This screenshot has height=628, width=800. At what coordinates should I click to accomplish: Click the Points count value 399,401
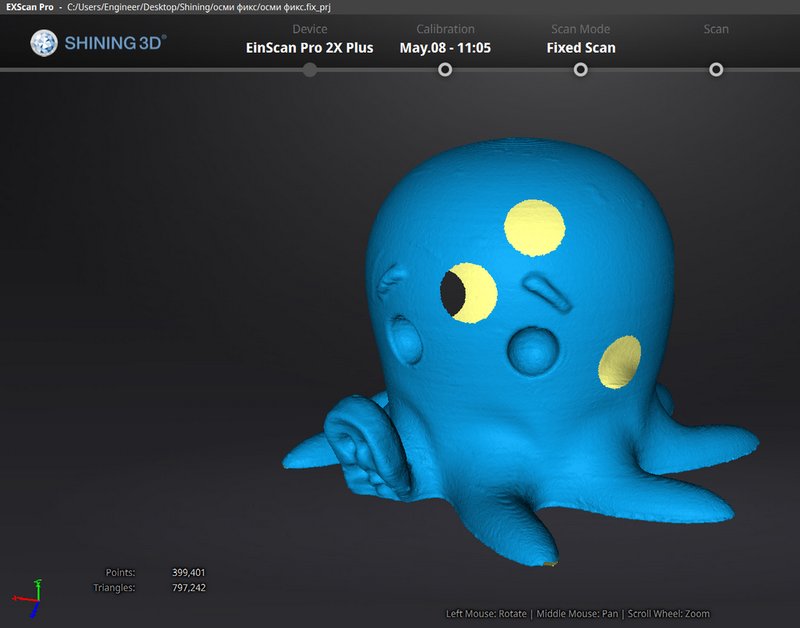pyautogui.click(x=187, y=572)
